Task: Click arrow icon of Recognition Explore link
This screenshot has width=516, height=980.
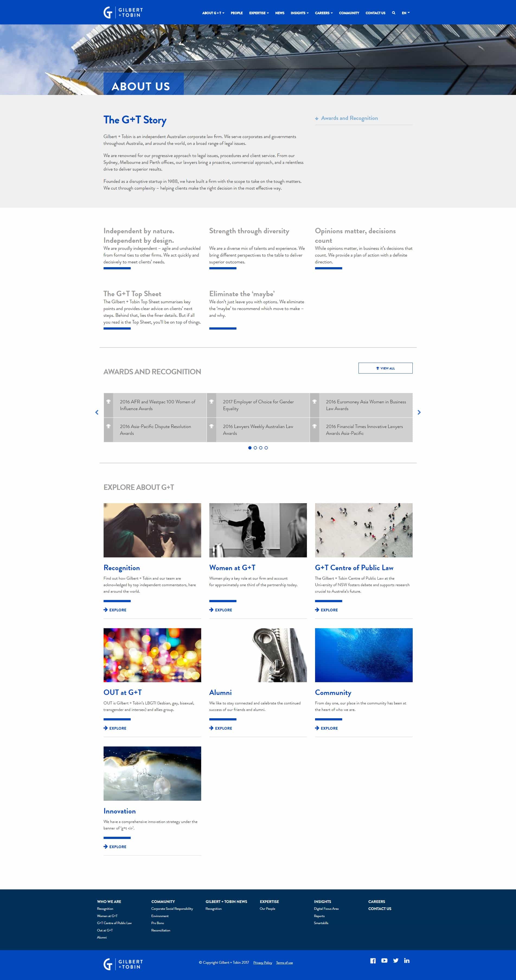Action: coord(105,610)
